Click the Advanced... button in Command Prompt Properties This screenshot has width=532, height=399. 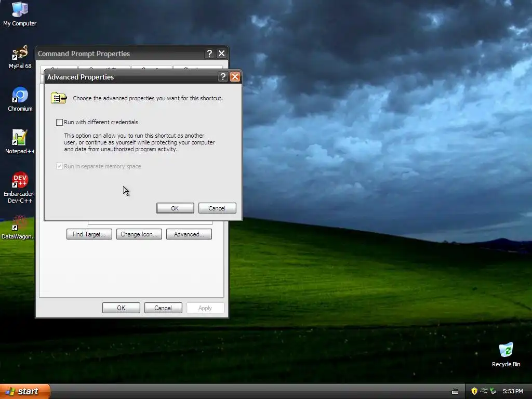point(189,234)
